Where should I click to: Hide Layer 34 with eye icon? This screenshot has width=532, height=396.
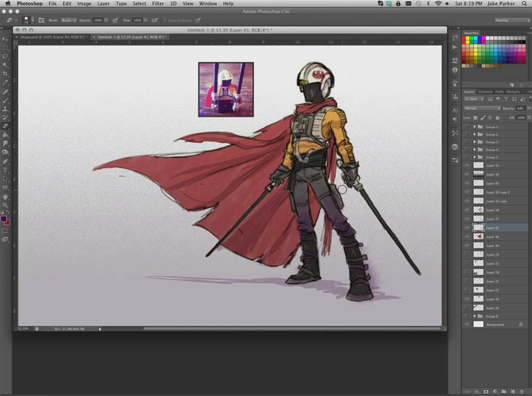coord(467,299)
